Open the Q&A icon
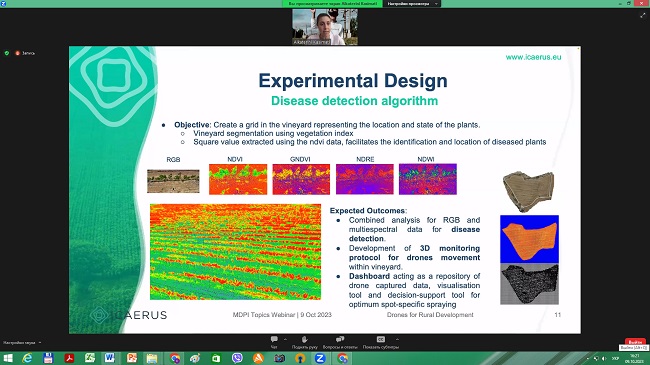650x365 pixels. (340, 340)
